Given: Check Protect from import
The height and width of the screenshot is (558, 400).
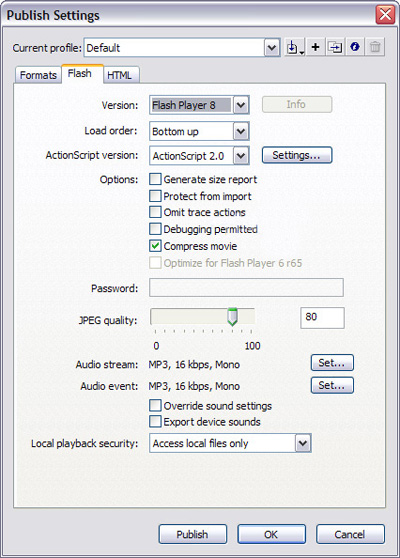Looking at the screenshot, I should [x=155, y=196].
